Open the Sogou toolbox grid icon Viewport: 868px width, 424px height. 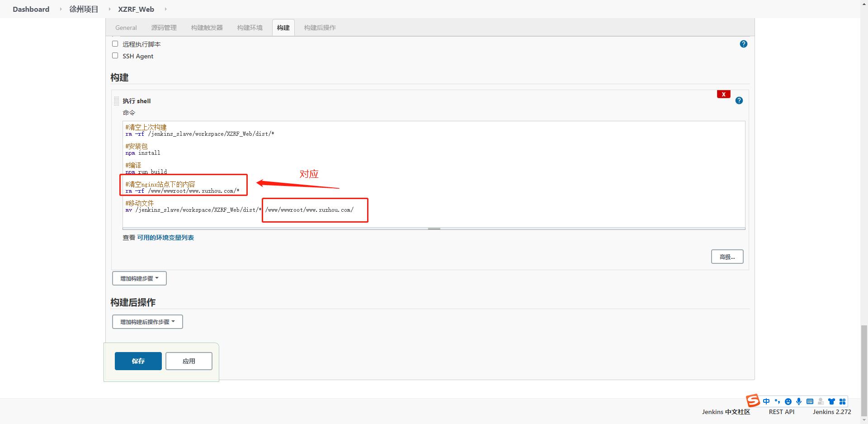tap(842, 401)
